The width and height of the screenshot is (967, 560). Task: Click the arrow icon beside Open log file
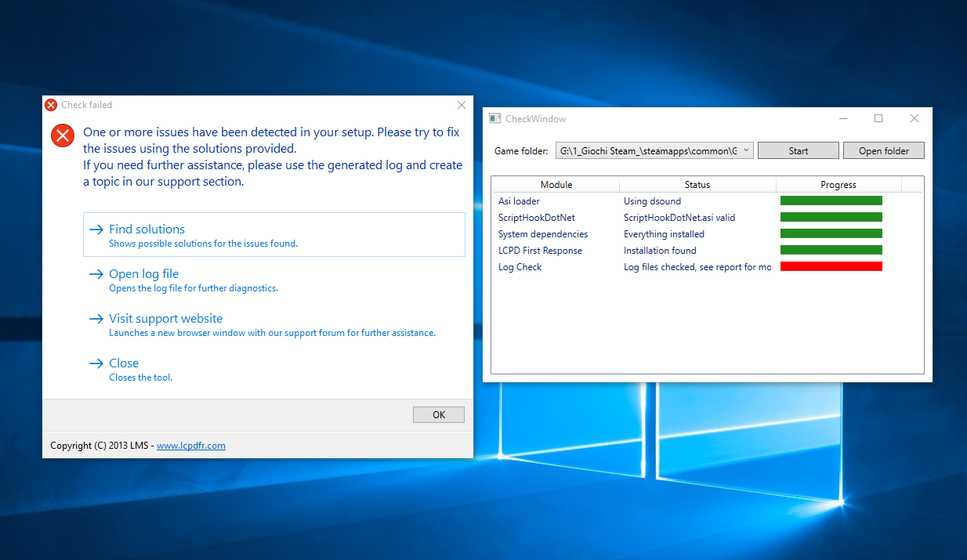click(x=96, y=274)
